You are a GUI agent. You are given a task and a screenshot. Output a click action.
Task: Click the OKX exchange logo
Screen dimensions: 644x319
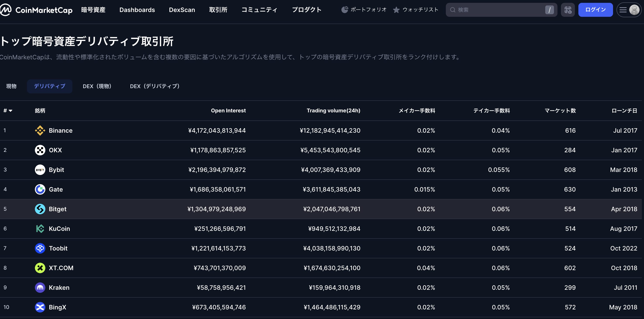click(40, 150)
